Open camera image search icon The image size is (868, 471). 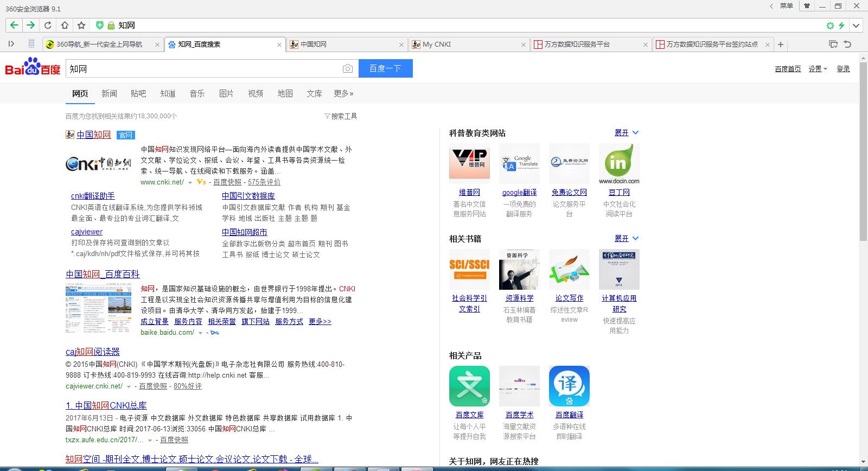coord(348,68)
